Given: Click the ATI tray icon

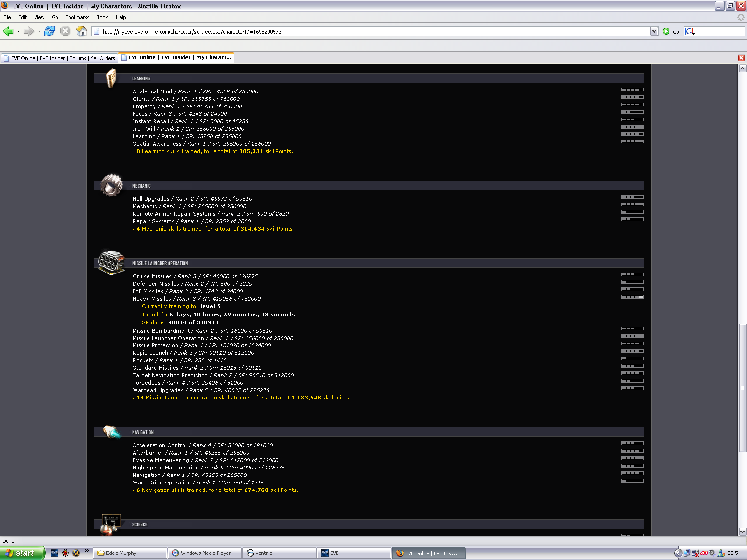Looking at the screenshot, I should (704, 553).
